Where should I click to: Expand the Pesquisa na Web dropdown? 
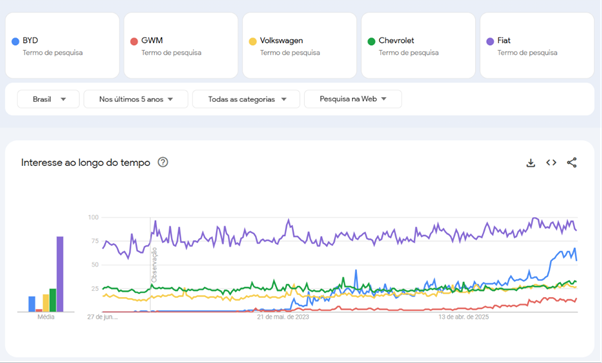click(353, 99)
